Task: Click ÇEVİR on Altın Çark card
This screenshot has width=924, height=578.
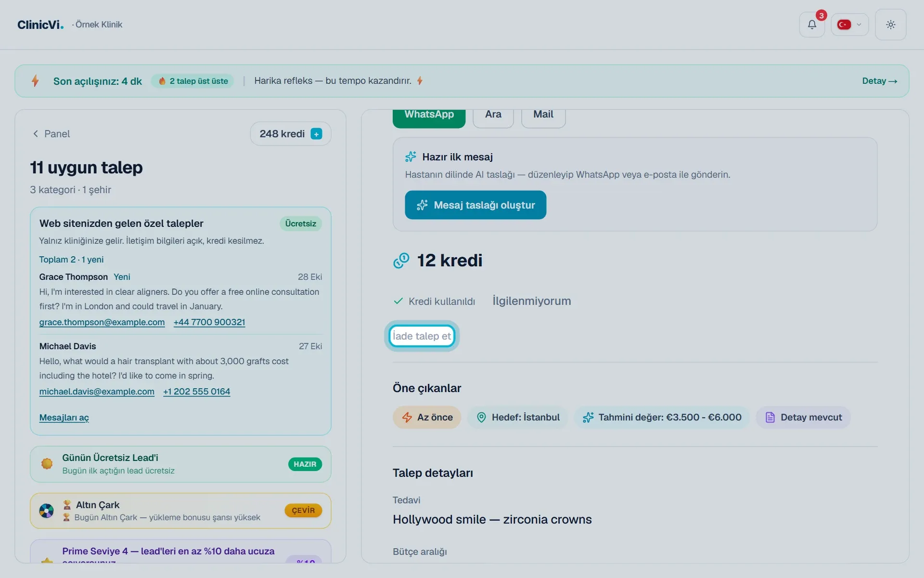Action: (x=303, y=511)
